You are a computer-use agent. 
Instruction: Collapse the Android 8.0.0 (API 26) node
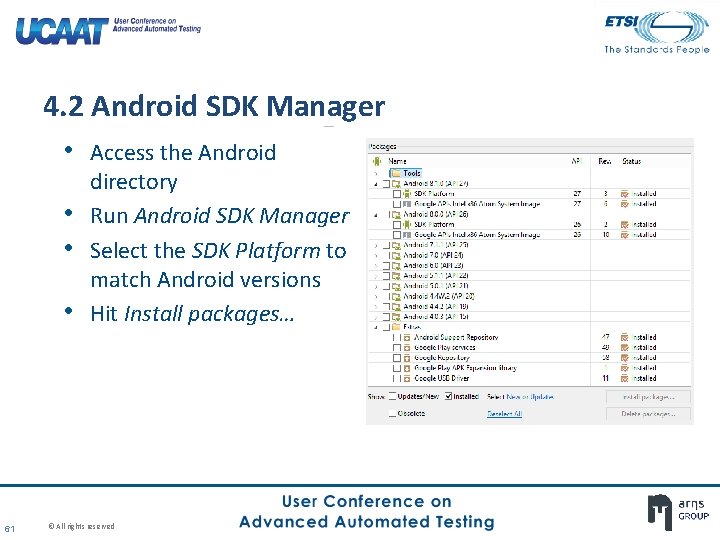(376, 215)
